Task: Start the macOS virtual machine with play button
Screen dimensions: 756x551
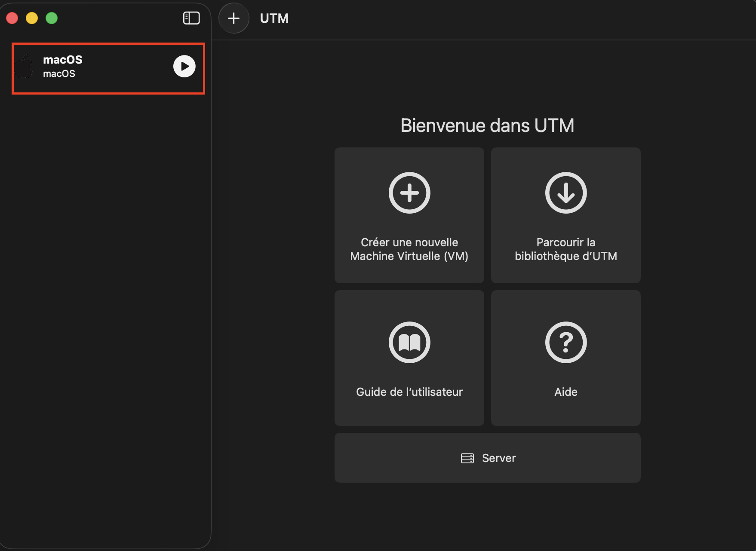Action: click(x=184, y=66)
